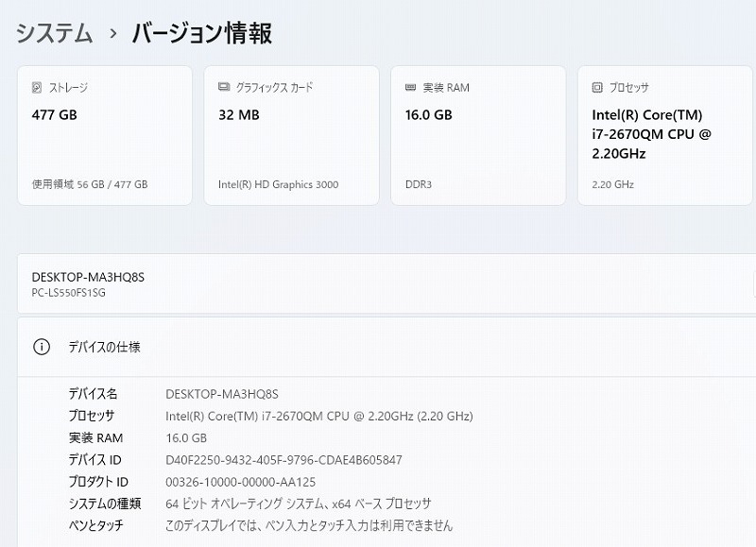Click the システムの種類 row value
The image size is (756, 547).
coord(298,504)
